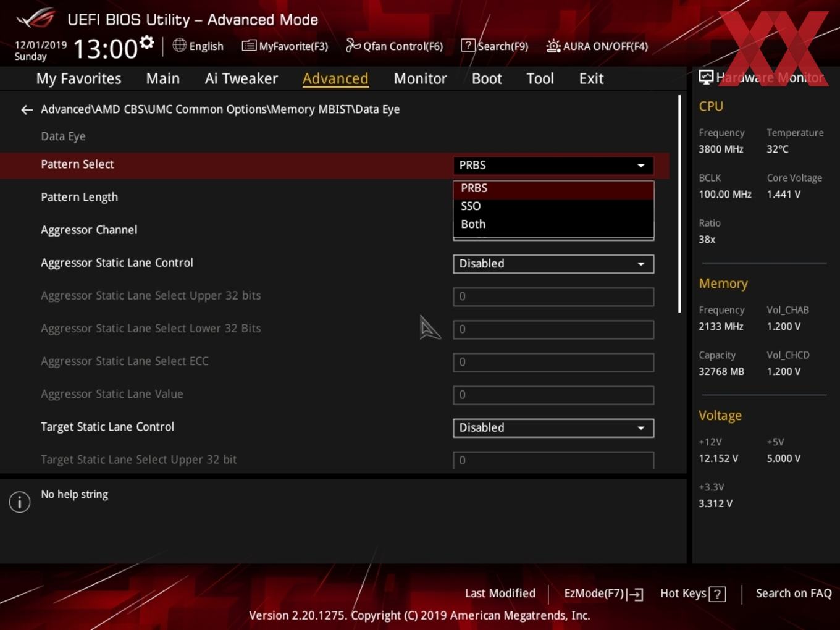The width and height of the screenshot is (840, 630).
Task: Click Last Modified button
Action: click(500, 594)
